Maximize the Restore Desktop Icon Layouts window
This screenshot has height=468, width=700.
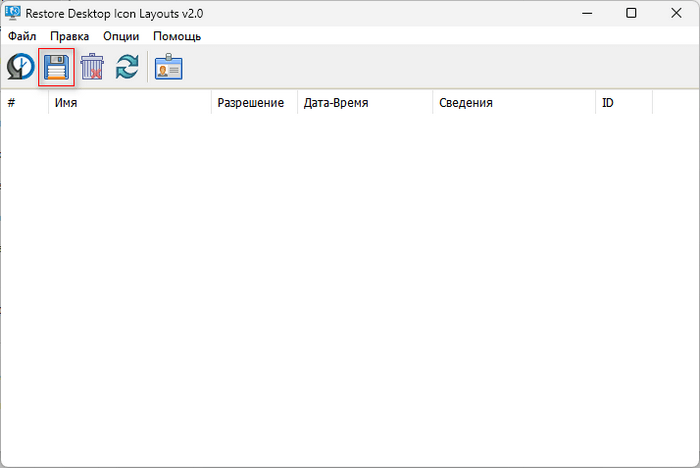click(631, 13)
